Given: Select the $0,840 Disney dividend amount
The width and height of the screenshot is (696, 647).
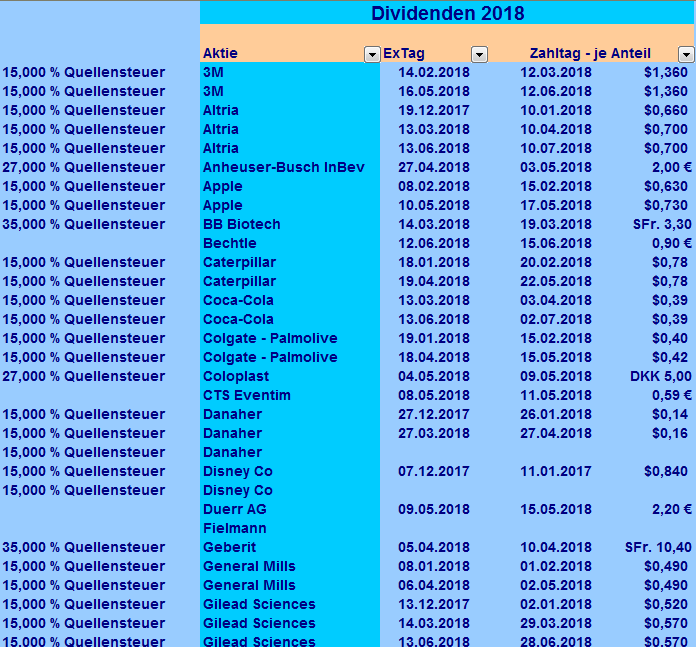Looking at the screenshot, I should pyautogui.click(x=666, y=471).
